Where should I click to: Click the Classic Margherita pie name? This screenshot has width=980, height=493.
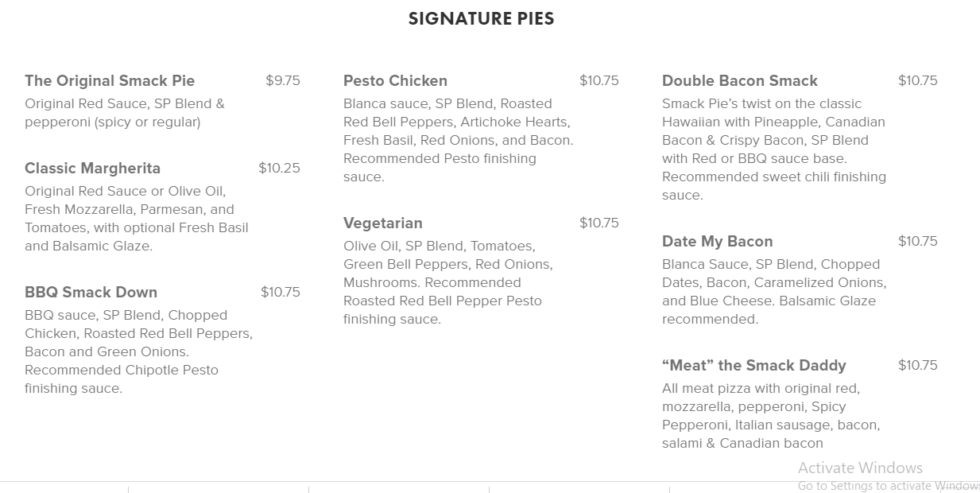click(92, 168)
